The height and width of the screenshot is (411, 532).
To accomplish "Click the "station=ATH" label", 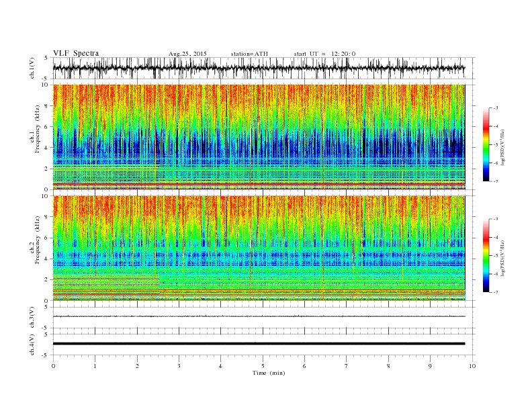I will click(x=249, y=54).
